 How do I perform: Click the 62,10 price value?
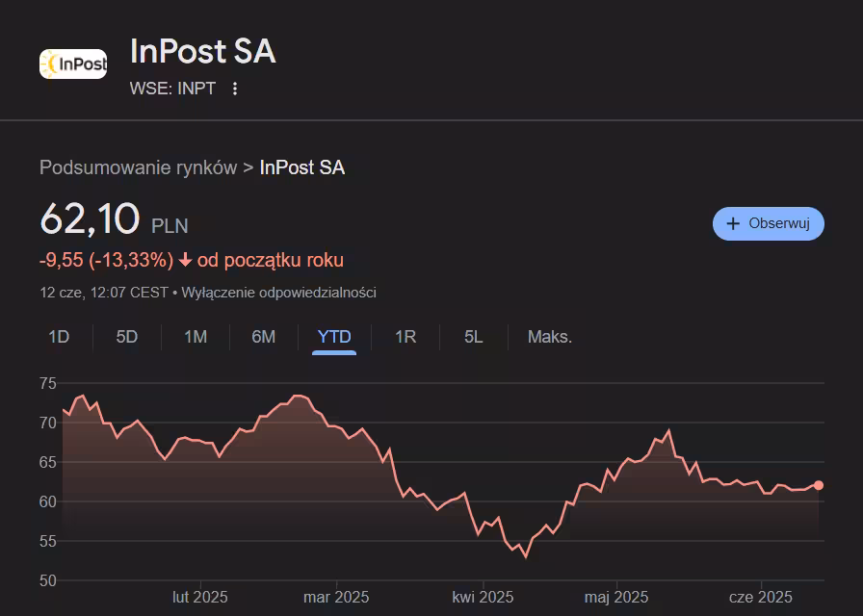tap(90, 218)
